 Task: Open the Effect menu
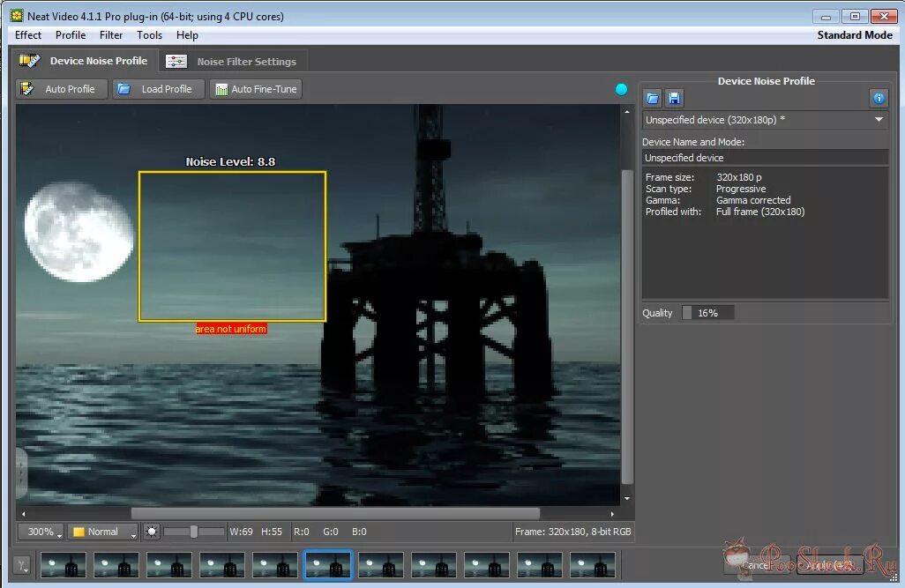(27, 35)
